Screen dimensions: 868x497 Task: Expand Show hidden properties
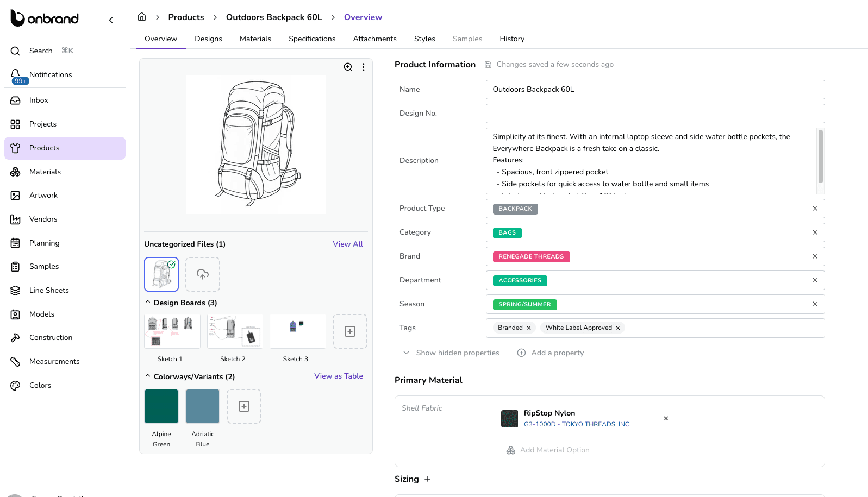click(452, 353)
